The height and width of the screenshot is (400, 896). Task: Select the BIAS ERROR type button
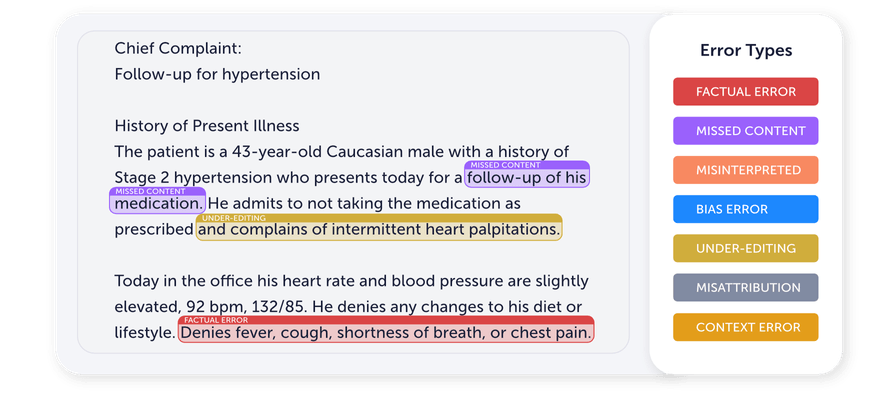pyautogui.click(x=745, y=209)
